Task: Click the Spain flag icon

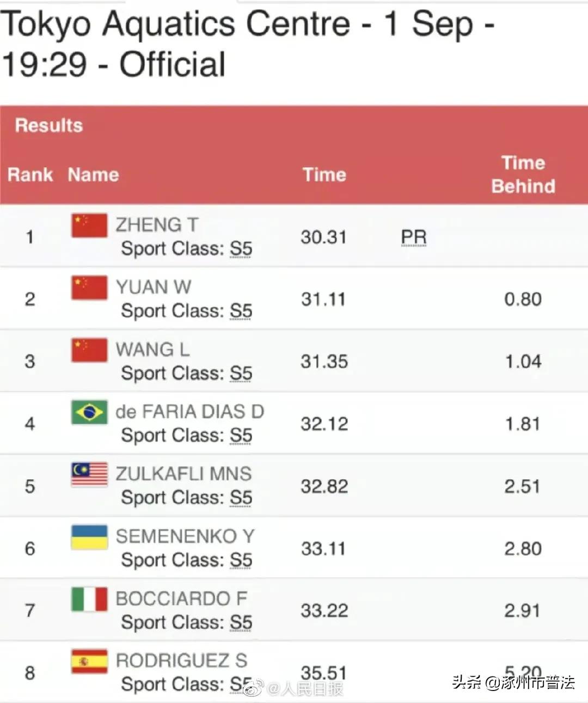Action: click(x=89, y=661)
